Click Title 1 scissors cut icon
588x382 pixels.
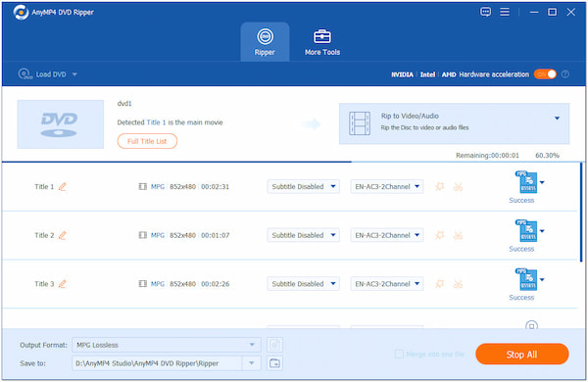(458, 187)
